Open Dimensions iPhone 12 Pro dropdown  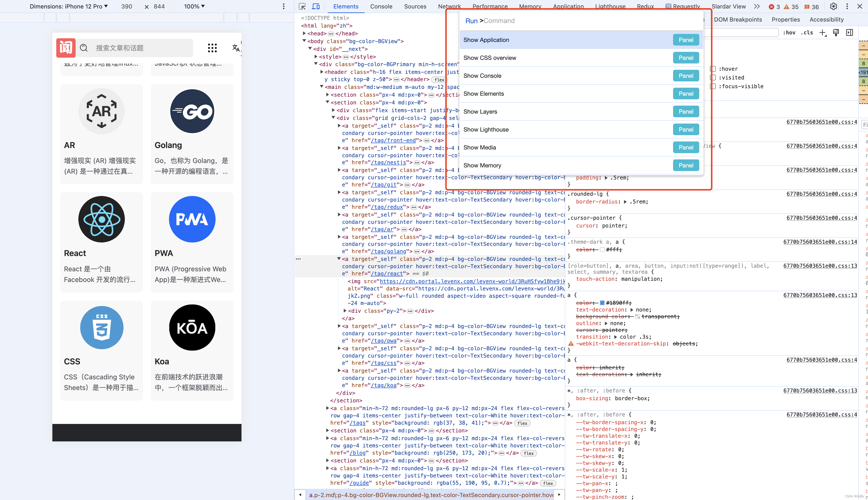pos(69,7)
